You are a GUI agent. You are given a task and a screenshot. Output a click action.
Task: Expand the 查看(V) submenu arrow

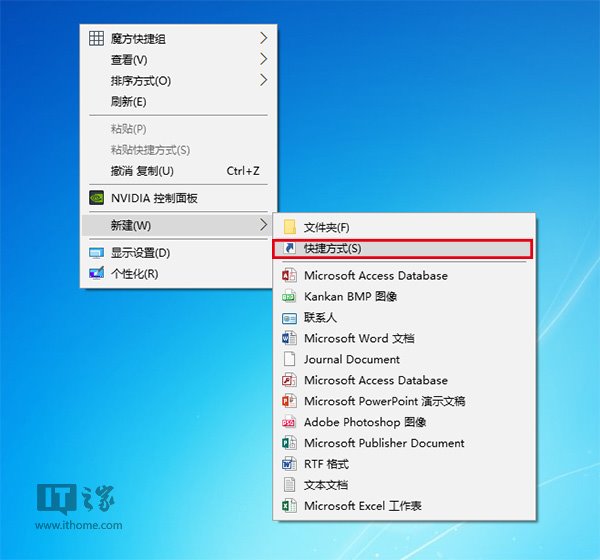coord(263,59)
